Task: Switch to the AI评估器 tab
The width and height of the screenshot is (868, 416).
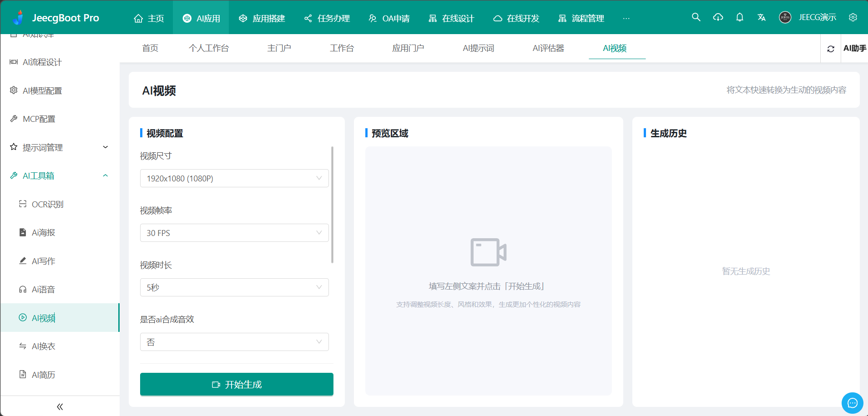Action: point(549,48)
